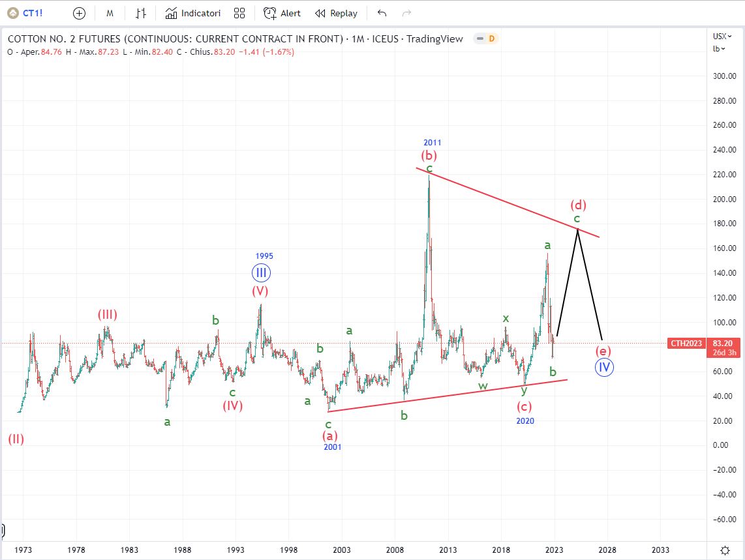Open chart settings gear icon
Viewport: 745px width, 560px height.
(x=725, y=550)
